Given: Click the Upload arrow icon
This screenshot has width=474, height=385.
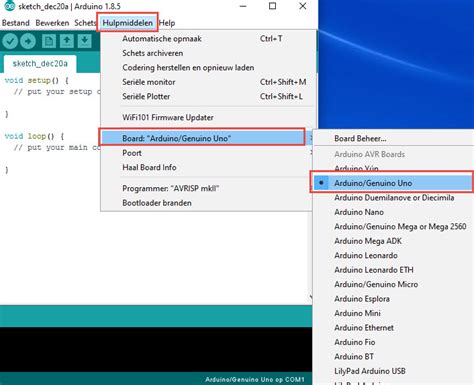Looking at the screenshot, I should coord(28,41).
